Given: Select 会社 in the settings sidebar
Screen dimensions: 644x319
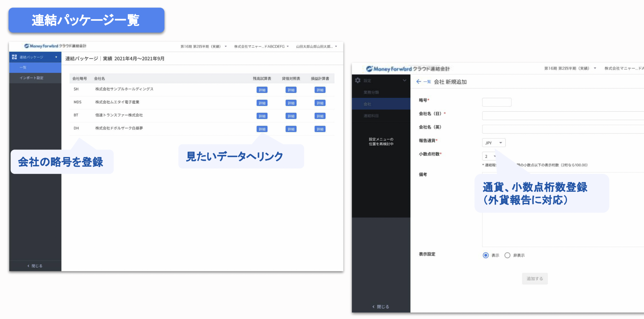Looking at the screenshot, I should [381, 104].
